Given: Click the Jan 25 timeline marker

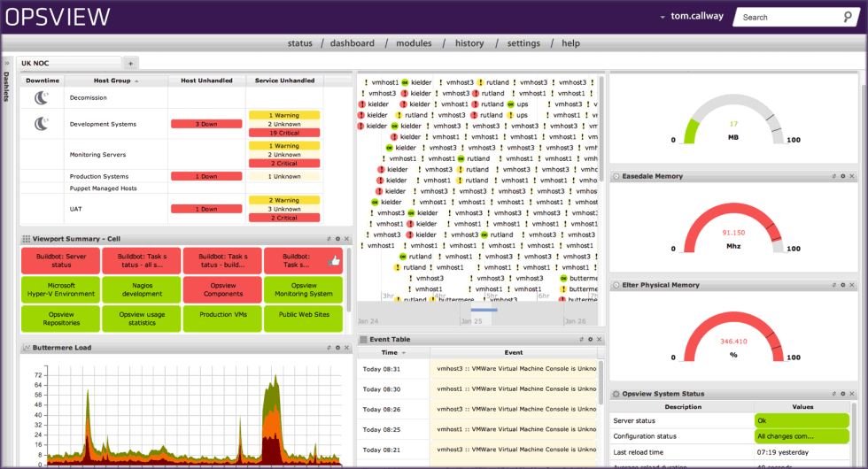Looking at the screenshot, I should (x=471, y=320).
